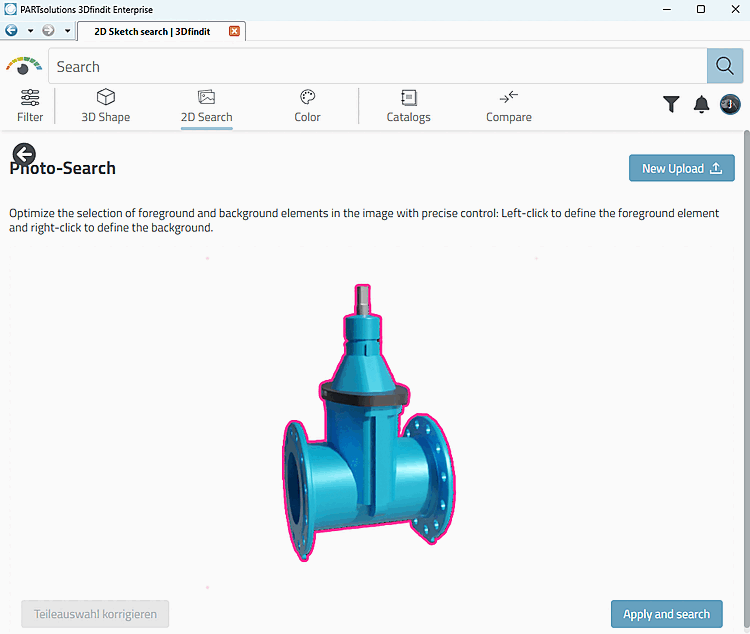
Task: Select the 3D Shape search mode
Action: [106, 106]
